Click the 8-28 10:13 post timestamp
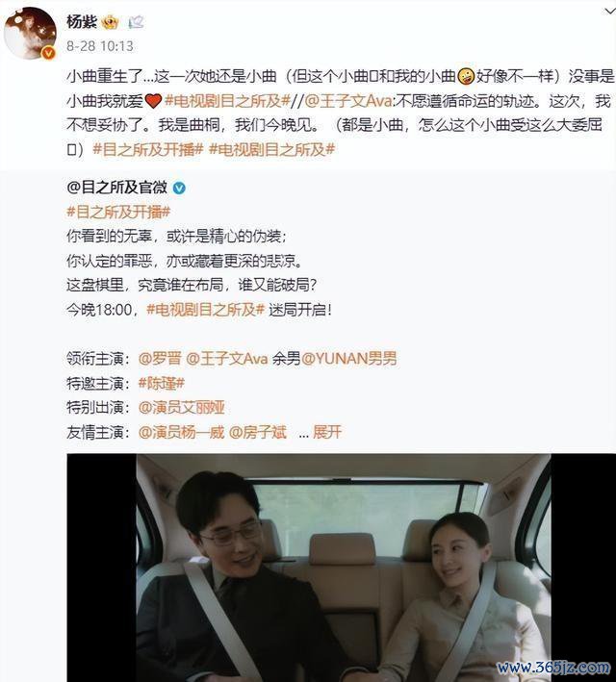 point(100,45)
